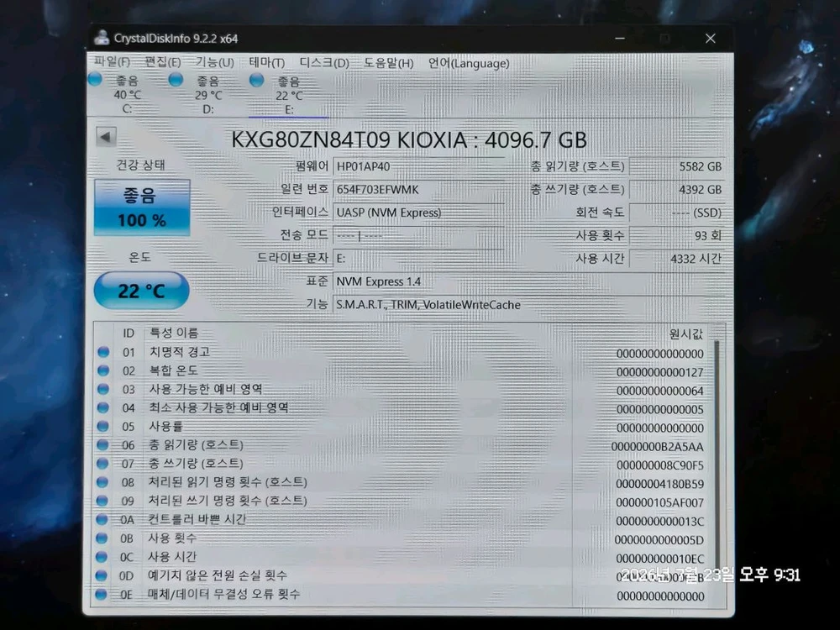Select the row named 복합 온도

[403, 370]
